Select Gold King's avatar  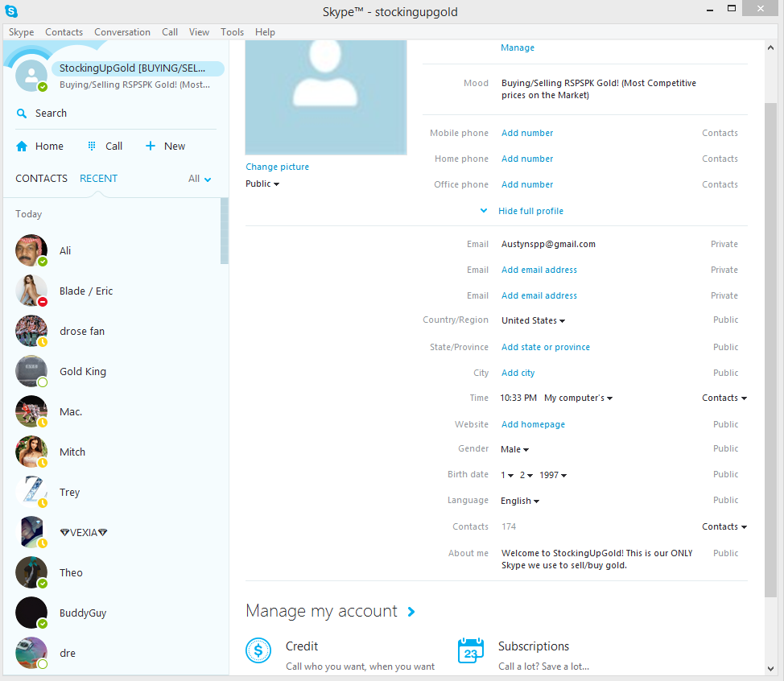31,371
